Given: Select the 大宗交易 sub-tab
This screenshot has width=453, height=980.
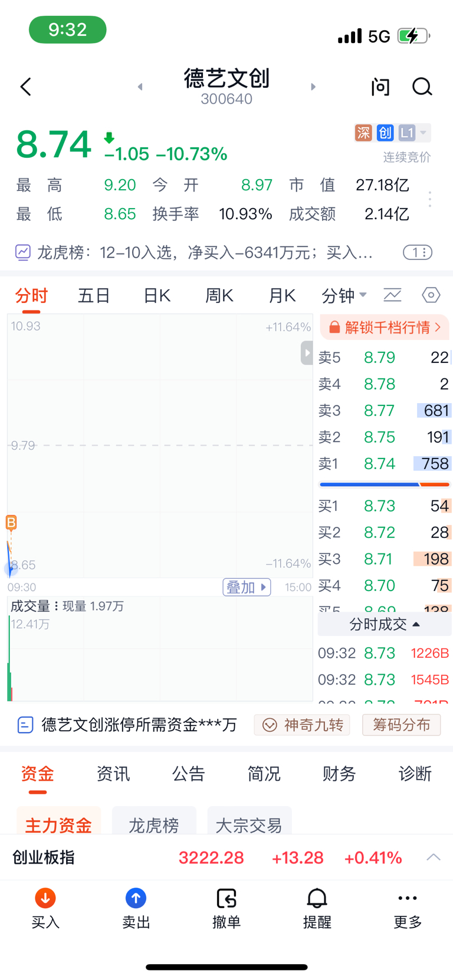Looking at the screenshot, I should click(x=249, y=821).
